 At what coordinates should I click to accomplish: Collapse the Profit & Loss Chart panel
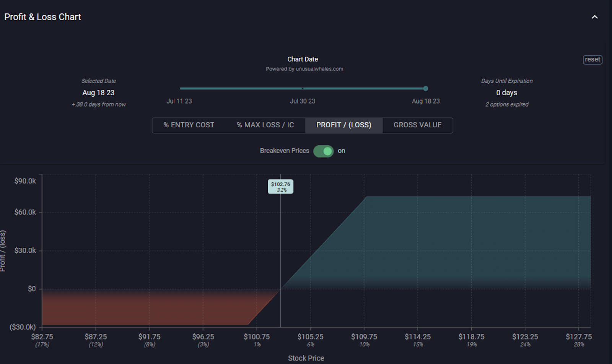pyautogui.click(x=595, y=17)
